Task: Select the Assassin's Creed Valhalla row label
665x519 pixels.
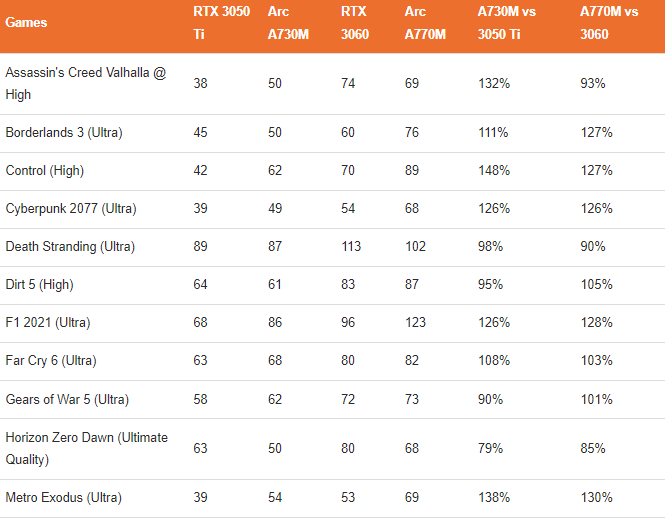Action: pos(85,84)
